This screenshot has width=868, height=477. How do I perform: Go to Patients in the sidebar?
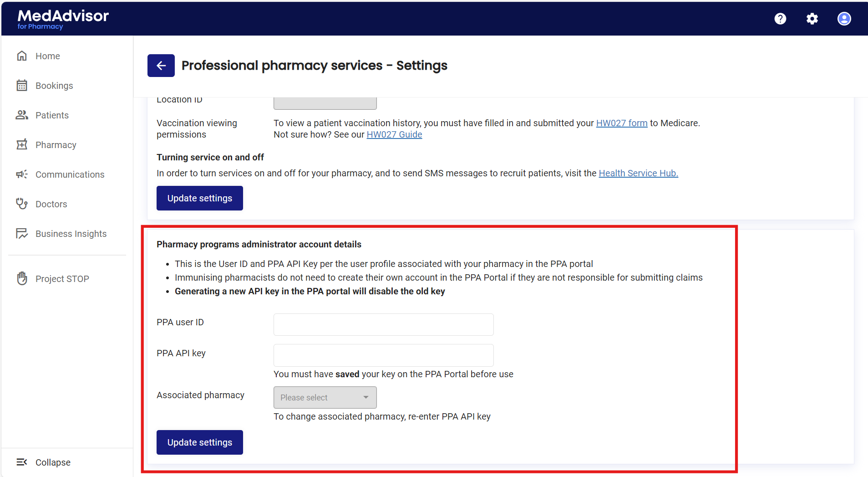pos(52,115)
